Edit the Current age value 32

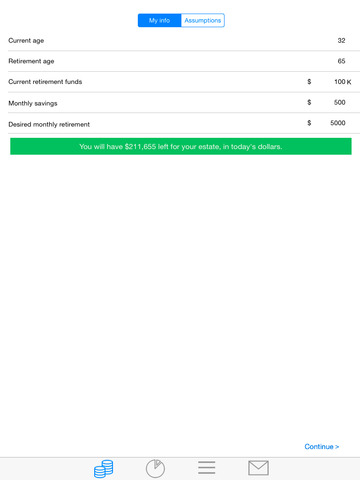341,41
